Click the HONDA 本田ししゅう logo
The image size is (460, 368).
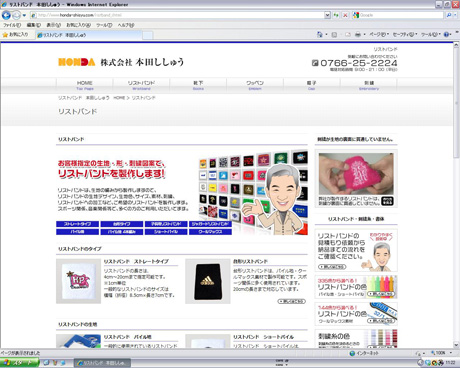tap(121, 62)
